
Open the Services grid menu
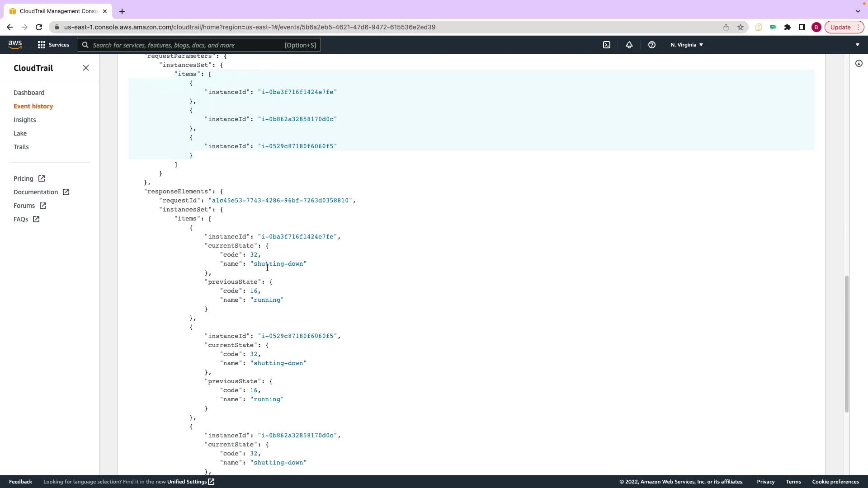(x=53, y=45)
